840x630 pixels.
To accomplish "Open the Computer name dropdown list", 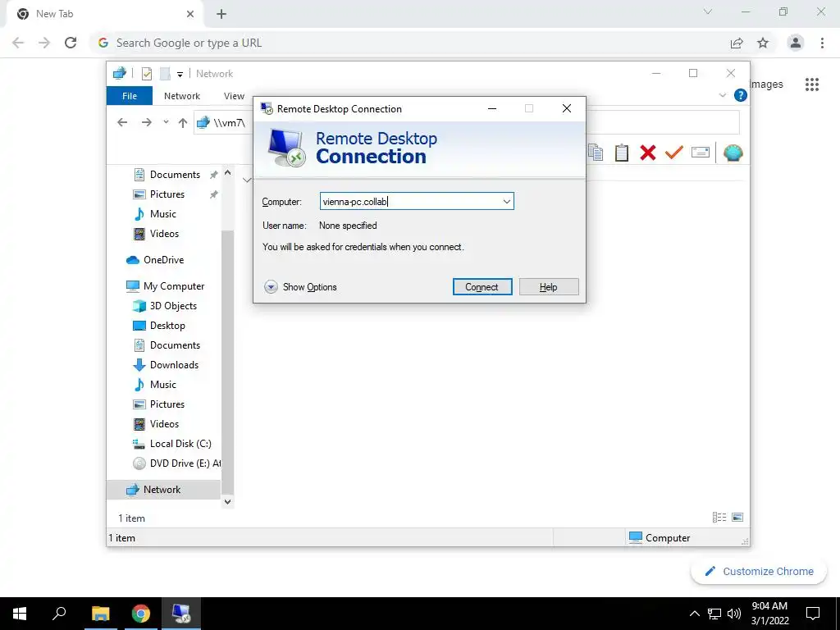I will [x=506, y=202].
